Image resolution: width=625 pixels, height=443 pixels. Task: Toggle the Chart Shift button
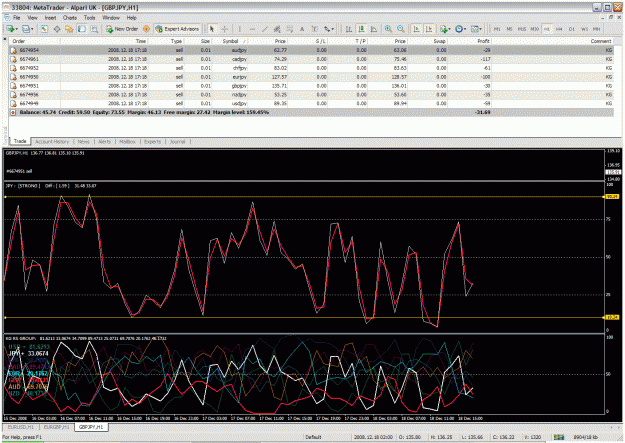[x=429, y=29]
